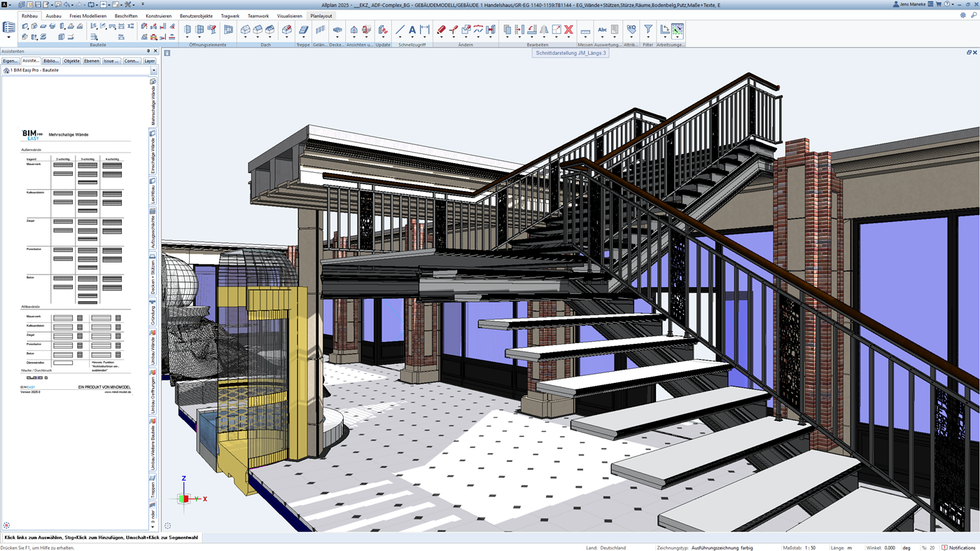The height and width of the screenshot is (551, 980).
Task: Click the Attribute icon in the ribbon
Action: pyautogui.click(x=631, y=29)
